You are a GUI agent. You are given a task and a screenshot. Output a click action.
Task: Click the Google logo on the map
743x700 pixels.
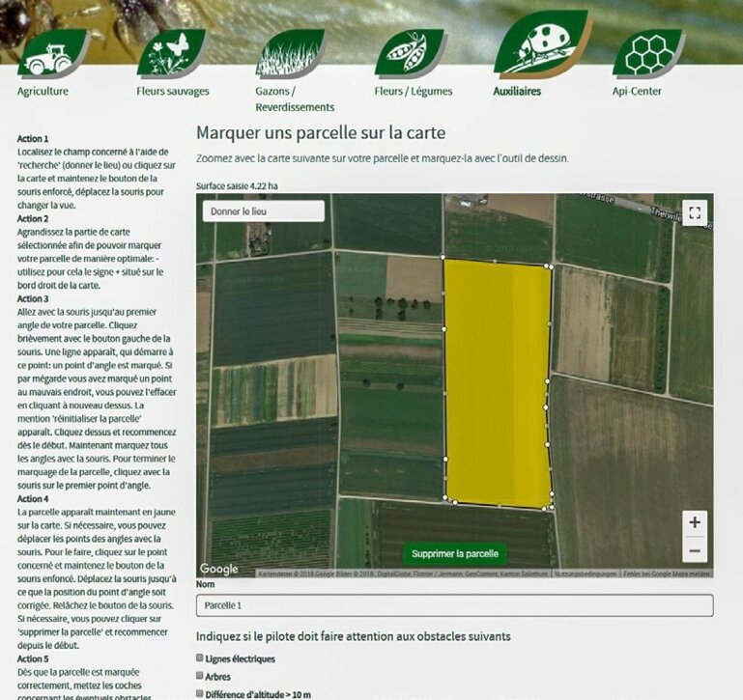pos(219,569)
